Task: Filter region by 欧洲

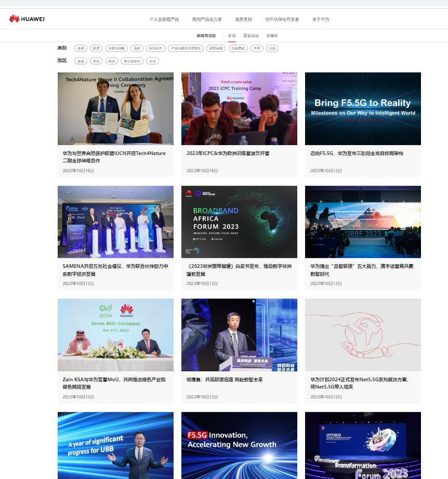Action: click(112, 61)
